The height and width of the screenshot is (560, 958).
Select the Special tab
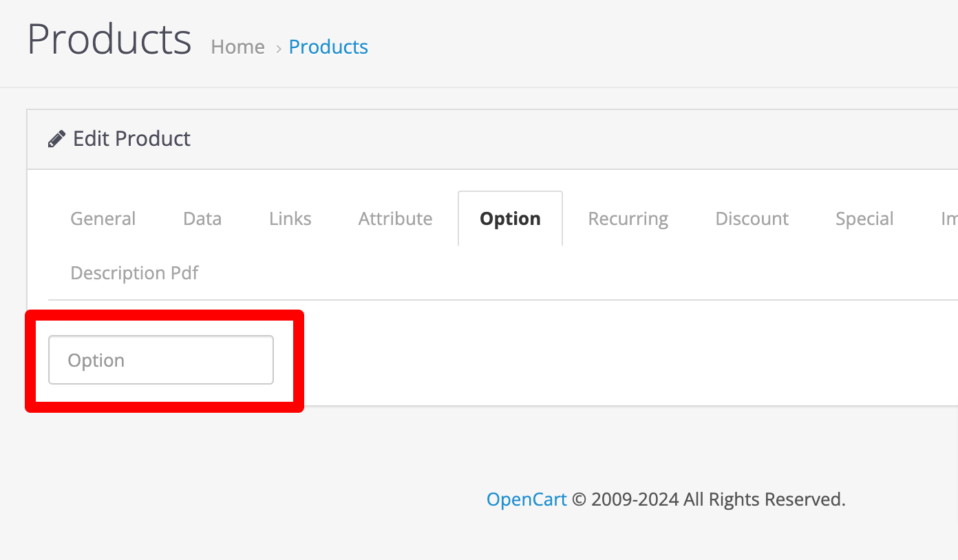coord(864,219)
